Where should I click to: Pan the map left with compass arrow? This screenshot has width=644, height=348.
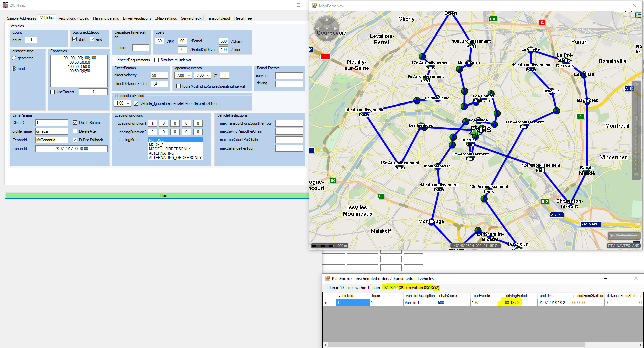click(318, 28)
